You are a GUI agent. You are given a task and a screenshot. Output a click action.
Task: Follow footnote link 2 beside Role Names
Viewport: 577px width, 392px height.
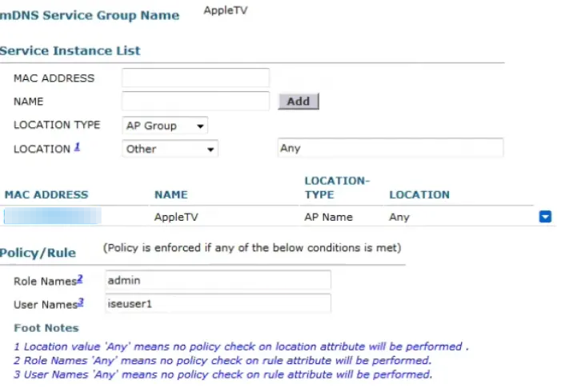80,278
